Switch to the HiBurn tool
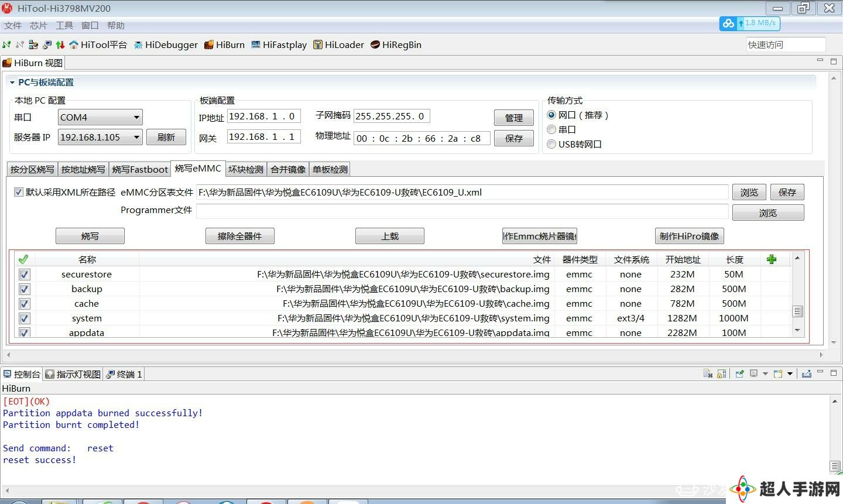843x504 pixels. coord(224,44)
